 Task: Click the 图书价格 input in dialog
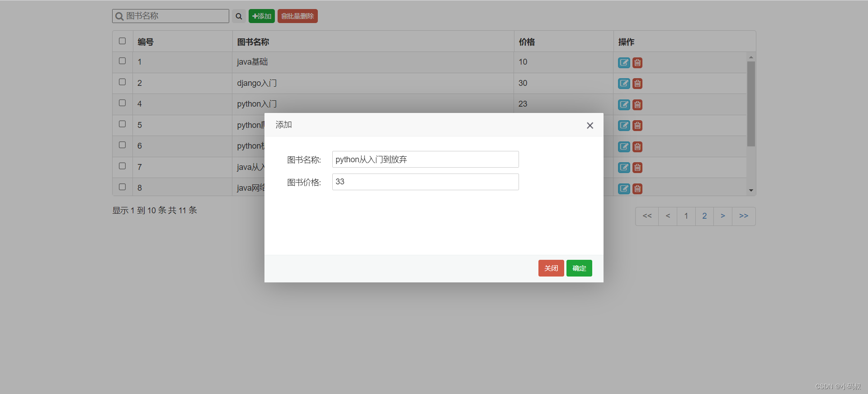click(425, 182)
